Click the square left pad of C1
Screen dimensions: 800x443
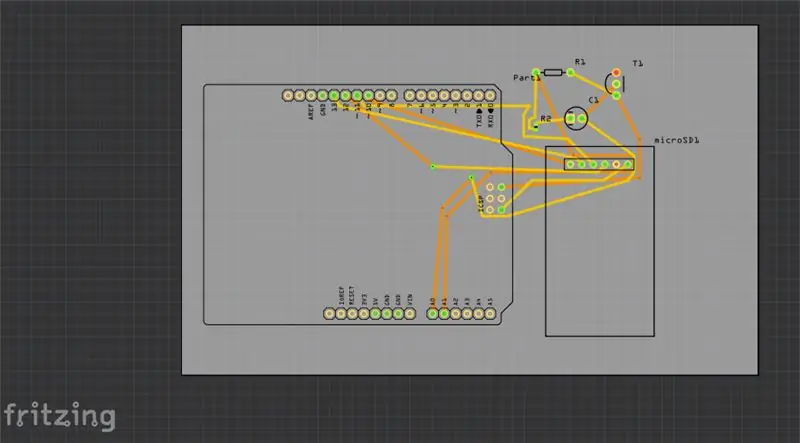coord(570,119)
